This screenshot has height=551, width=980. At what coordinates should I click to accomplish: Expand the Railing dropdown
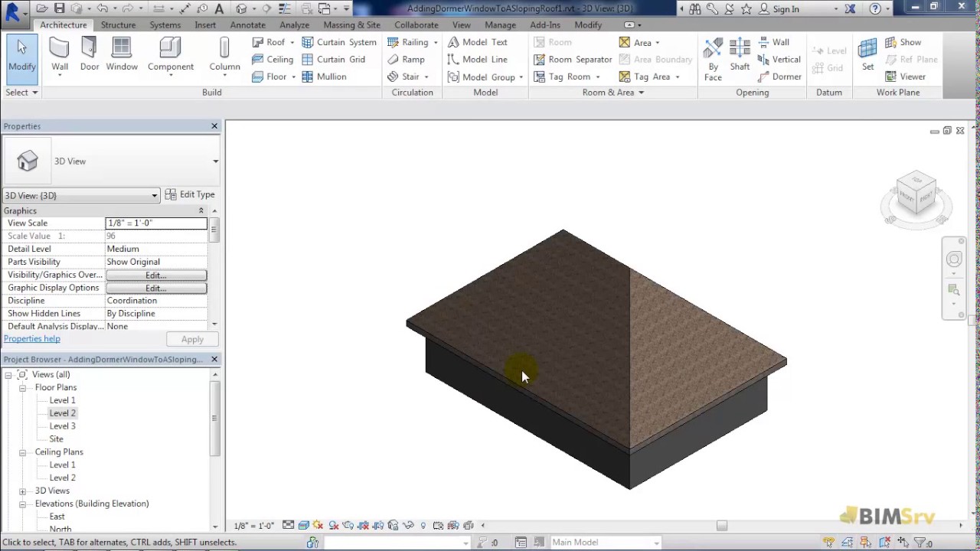tap(436, 43)
